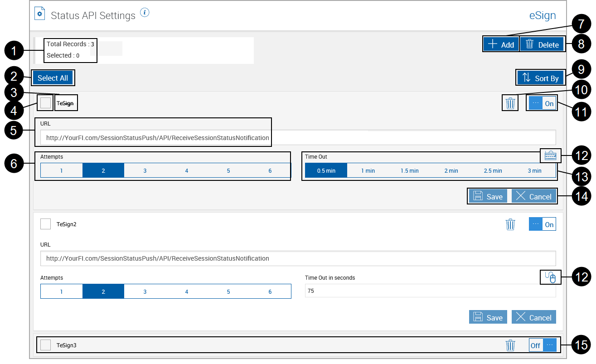Set TeSign2 Attempts to 6

(270, 291)
